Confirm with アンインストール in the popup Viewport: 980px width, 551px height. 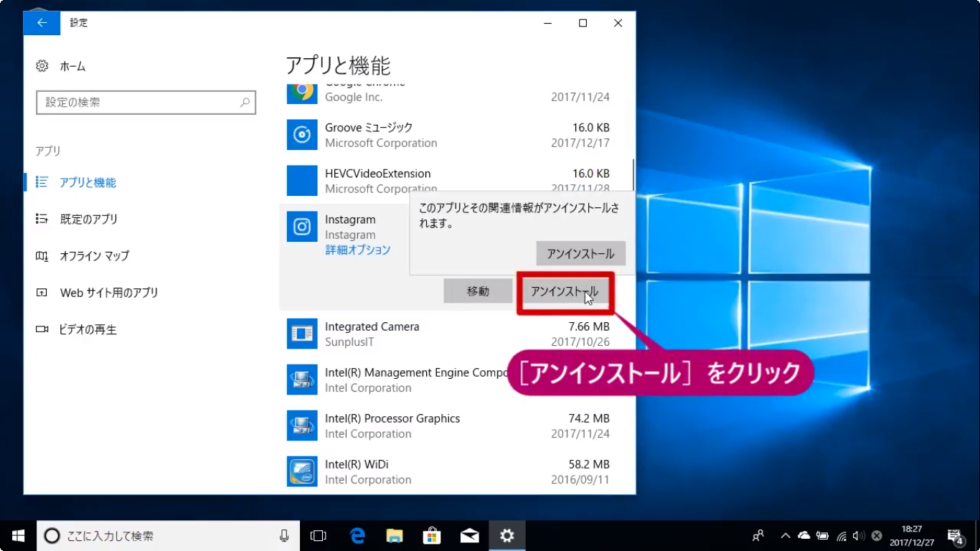pyautogui.click(x=580, y=253)
